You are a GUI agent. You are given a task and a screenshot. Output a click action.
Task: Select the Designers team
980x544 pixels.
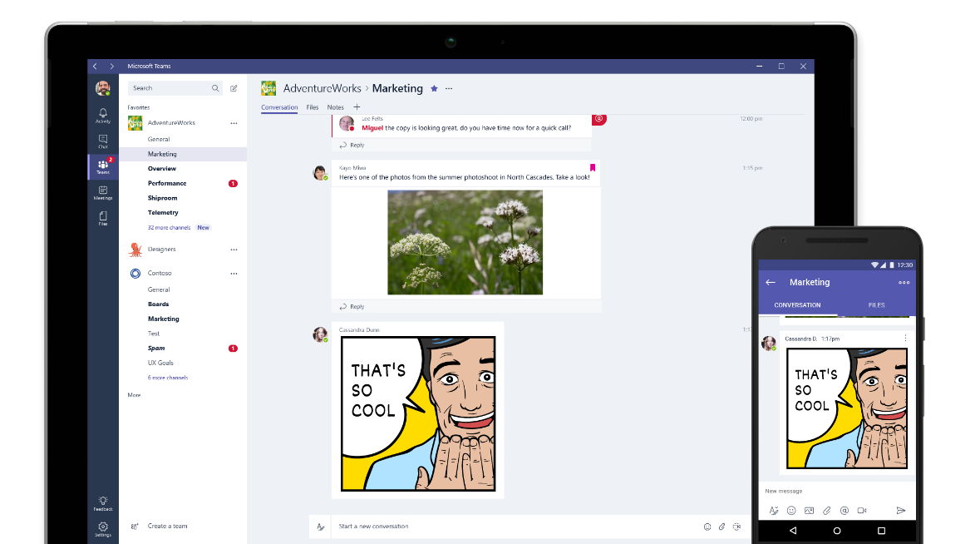coord(162,250)
